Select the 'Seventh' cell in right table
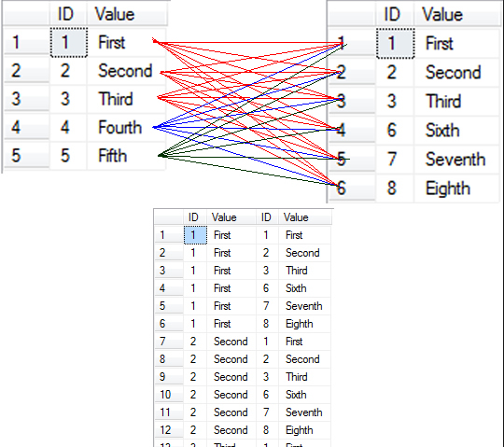Viewport: 504px width, 447px height. pyautogui.click(x=456, y=159)
